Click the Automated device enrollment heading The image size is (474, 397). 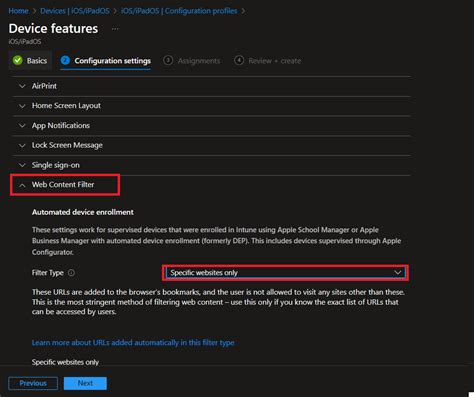(83, 212)
